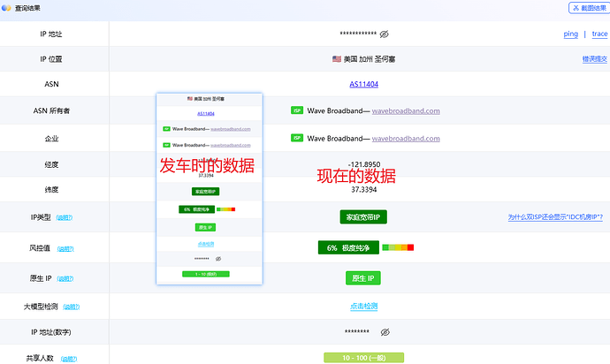This screenshot has height=364, width=610.
Task: Click the 家庭宽带IP type badge
Action: 363,217
